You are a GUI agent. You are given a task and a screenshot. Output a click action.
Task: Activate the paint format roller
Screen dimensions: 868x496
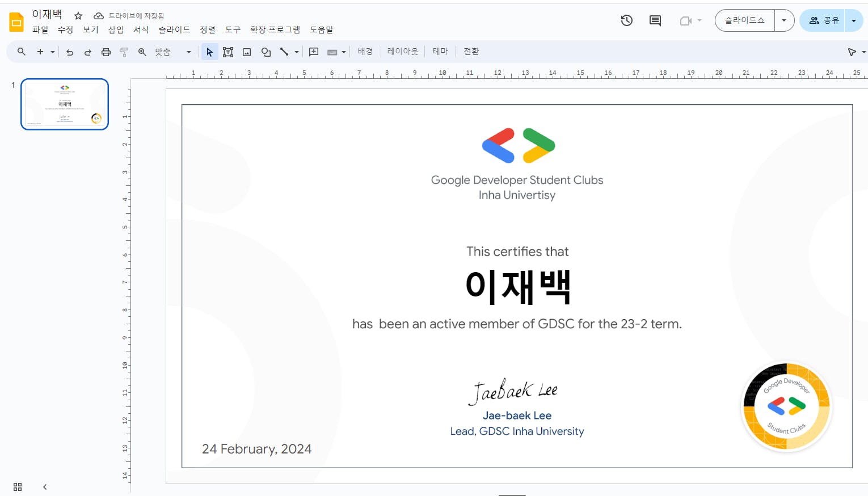tap(124, 52)
